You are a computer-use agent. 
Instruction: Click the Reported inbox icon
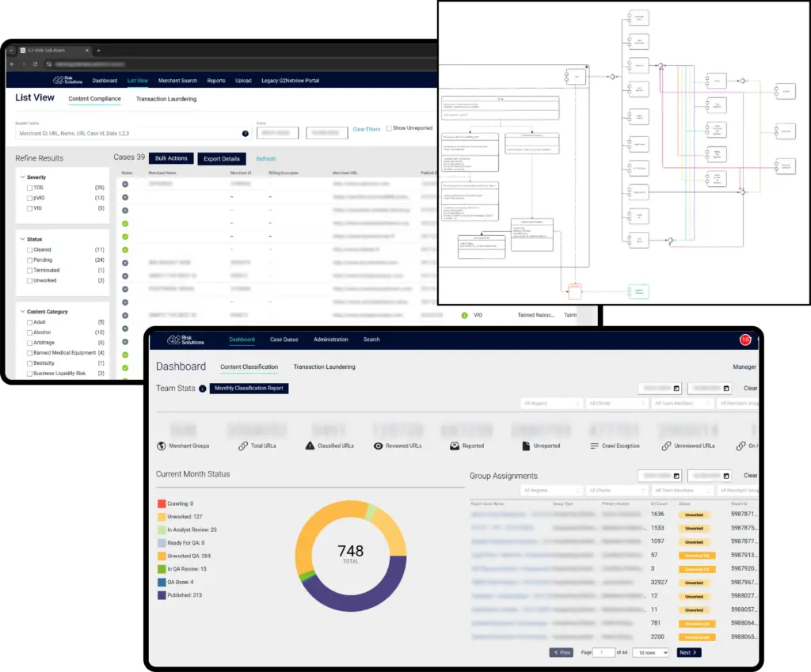[453, 445]
